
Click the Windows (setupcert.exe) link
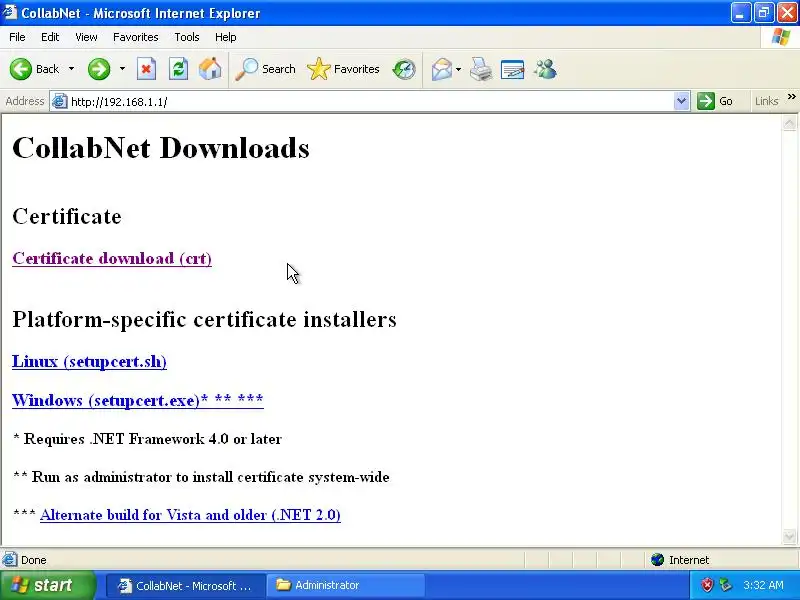(x=138, y=399)
